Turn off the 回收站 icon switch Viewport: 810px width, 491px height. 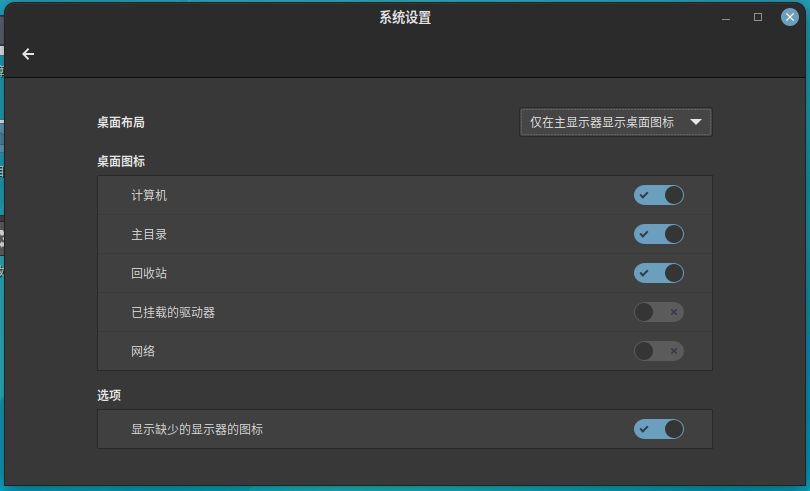[x=658, y=273]
